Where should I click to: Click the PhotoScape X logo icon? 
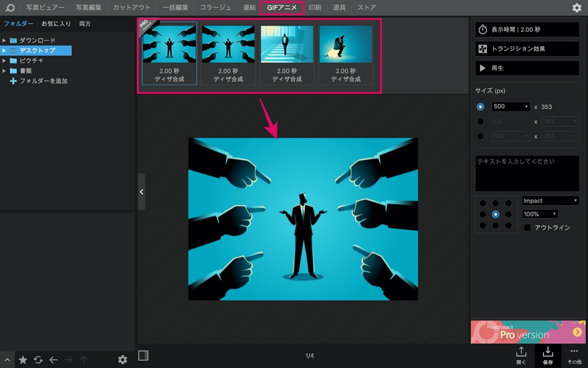pos(10,7)
